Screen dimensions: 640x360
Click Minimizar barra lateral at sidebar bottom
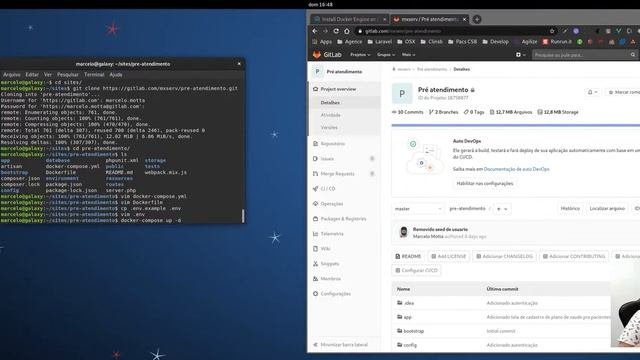(x=340, y=345)
